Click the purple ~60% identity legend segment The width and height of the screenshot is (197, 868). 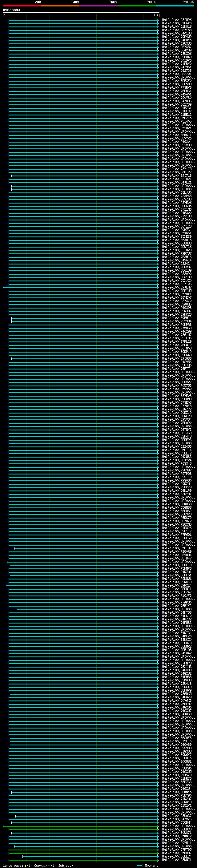pos(98,6)
